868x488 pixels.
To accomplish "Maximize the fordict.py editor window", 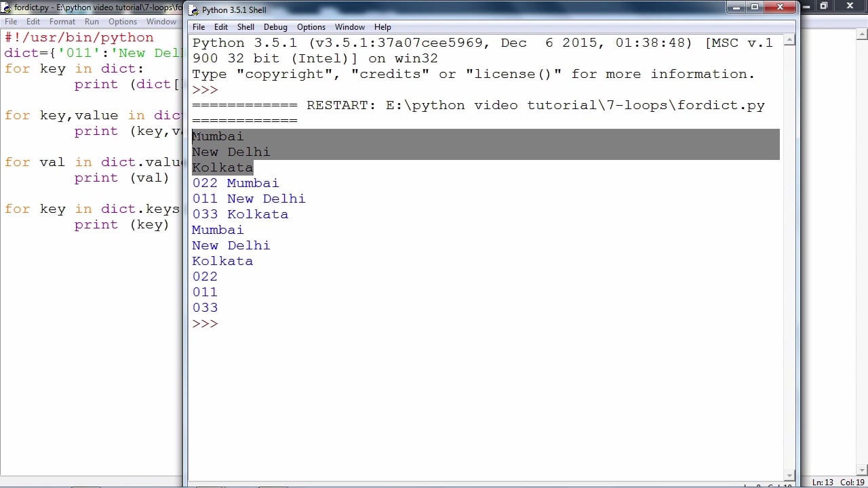I will tap(824, 5).
